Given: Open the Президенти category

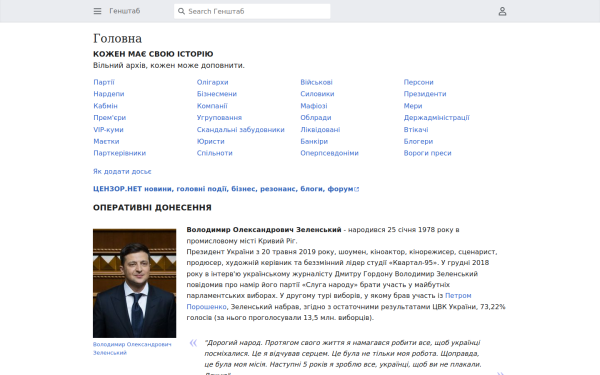Looking at the screenshot, I should pyautogui.click(x=425, y=94).
